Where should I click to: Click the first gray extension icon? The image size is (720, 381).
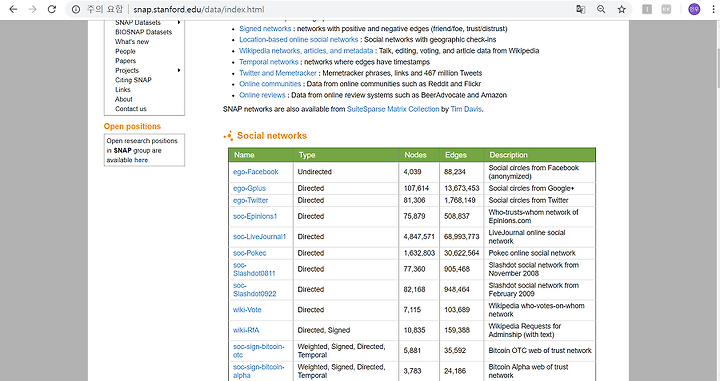pyautogui.click(x=647, y=9)
